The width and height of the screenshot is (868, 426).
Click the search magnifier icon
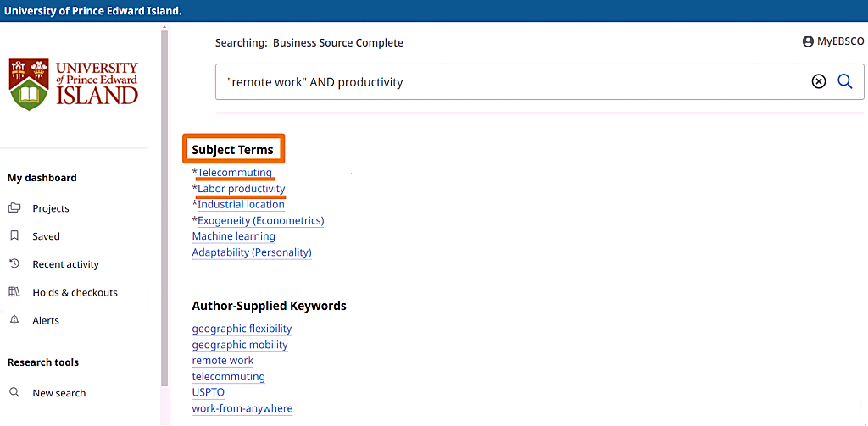click(844, 81)
